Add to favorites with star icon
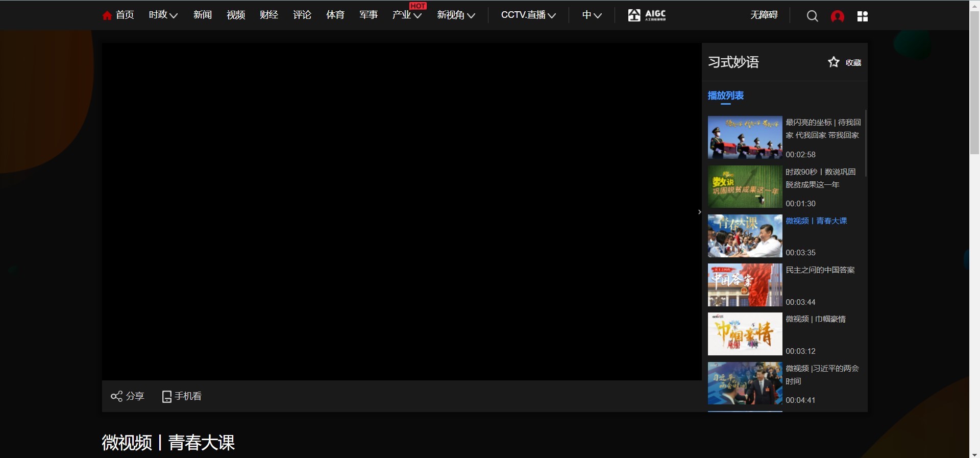Viewport: 980px width, 458px height. [x=834, y=62]
